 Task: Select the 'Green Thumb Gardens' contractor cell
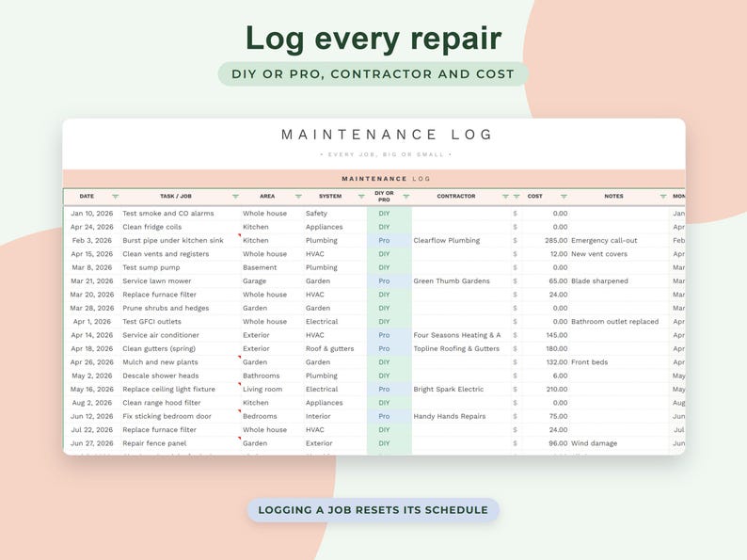(x=461, y=281)
